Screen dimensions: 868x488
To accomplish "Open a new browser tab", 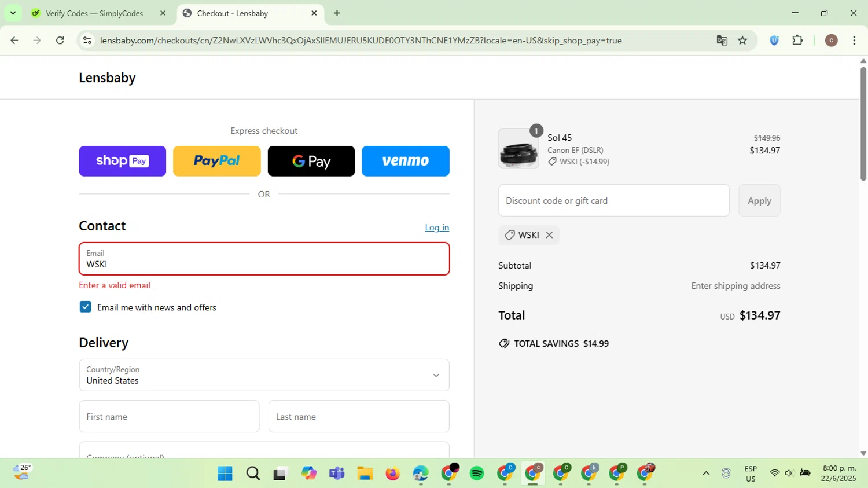I will (337, 13).
